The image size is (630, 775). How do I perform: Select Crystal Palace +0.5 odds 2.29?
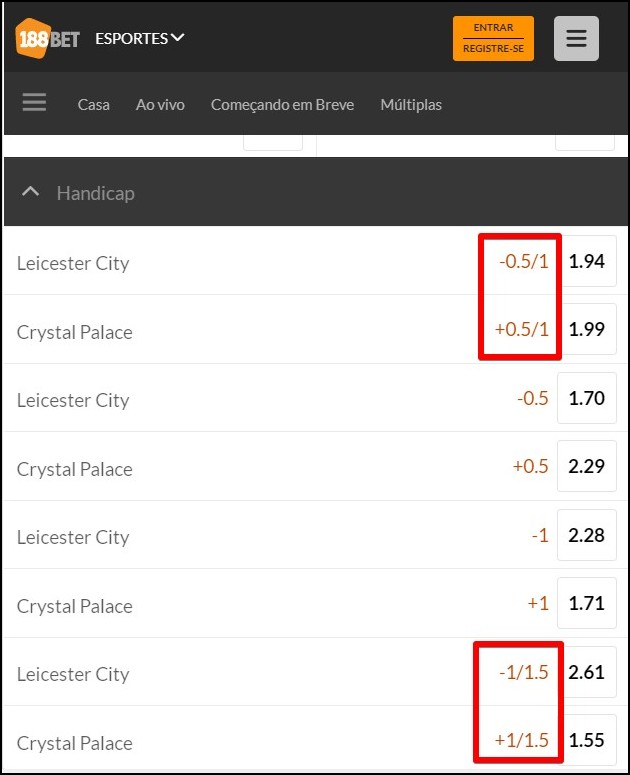click(587, 466)
